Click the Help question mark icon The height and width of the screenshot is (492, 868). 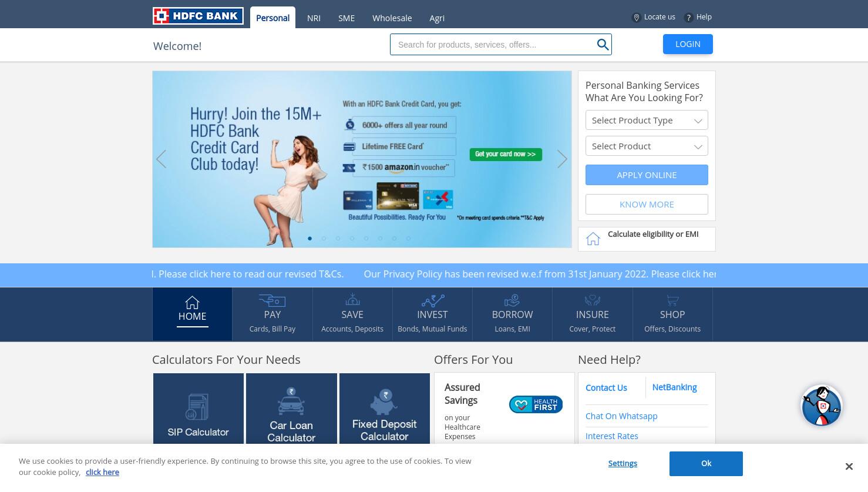click(689, 18)
